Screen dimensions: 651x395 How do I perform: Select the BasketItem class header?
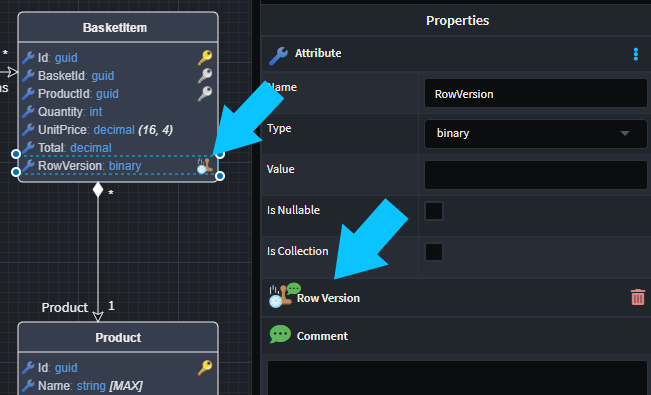118,27
